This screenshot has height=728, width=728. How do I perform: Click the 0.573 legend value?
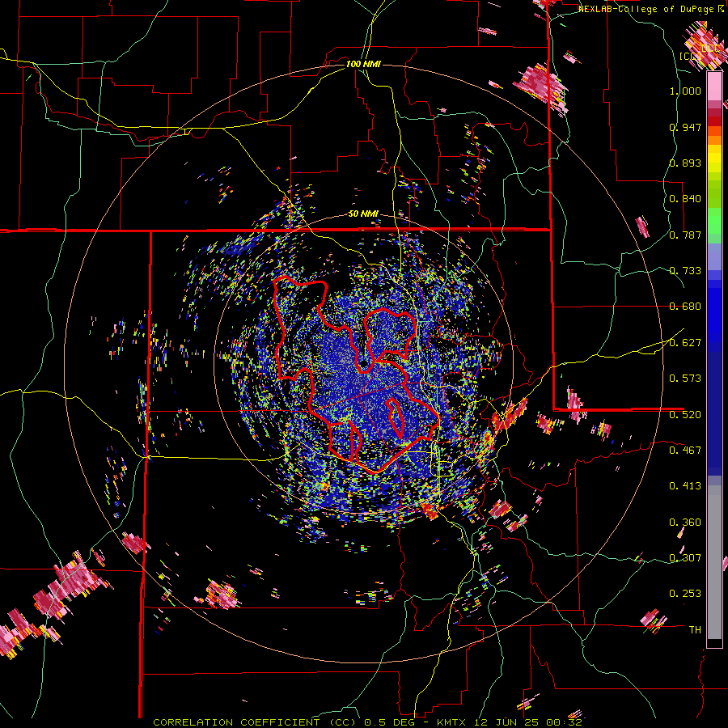(x=685, y=379)
